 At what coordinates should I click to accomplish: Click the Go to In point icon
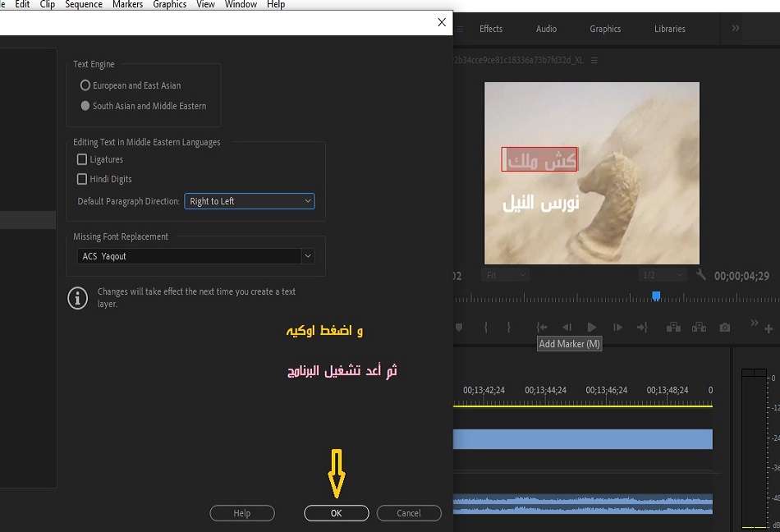tap(542, 327)
